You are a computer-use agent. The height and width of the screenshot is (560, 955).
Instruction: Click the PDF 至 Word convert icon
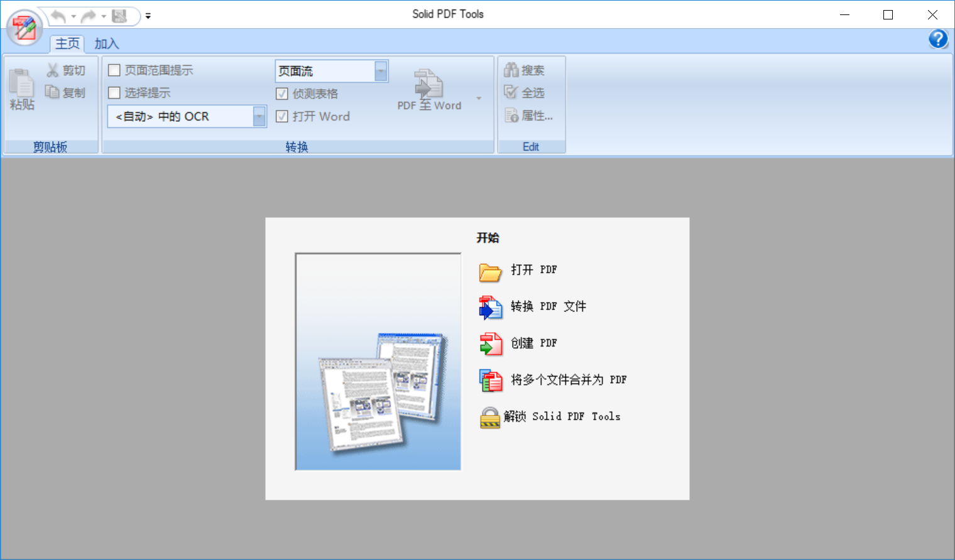[428, 83]
